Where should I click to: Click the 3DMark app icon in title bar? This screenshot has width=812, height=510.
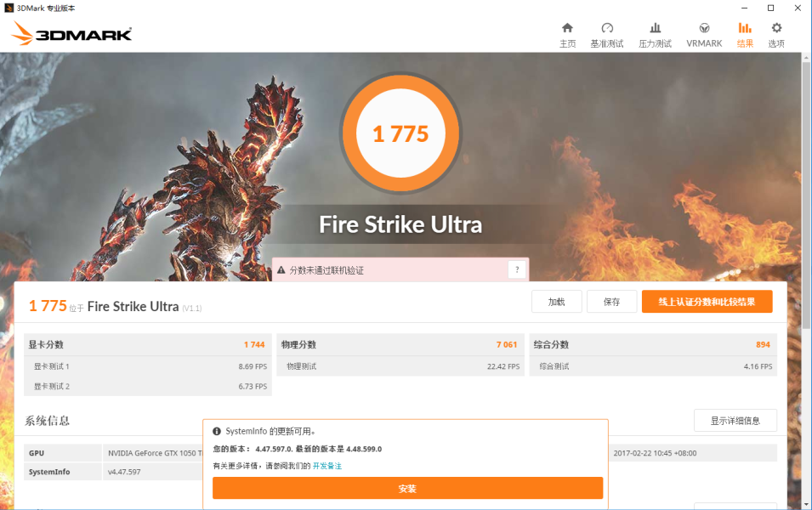click(x=9, y=8)
